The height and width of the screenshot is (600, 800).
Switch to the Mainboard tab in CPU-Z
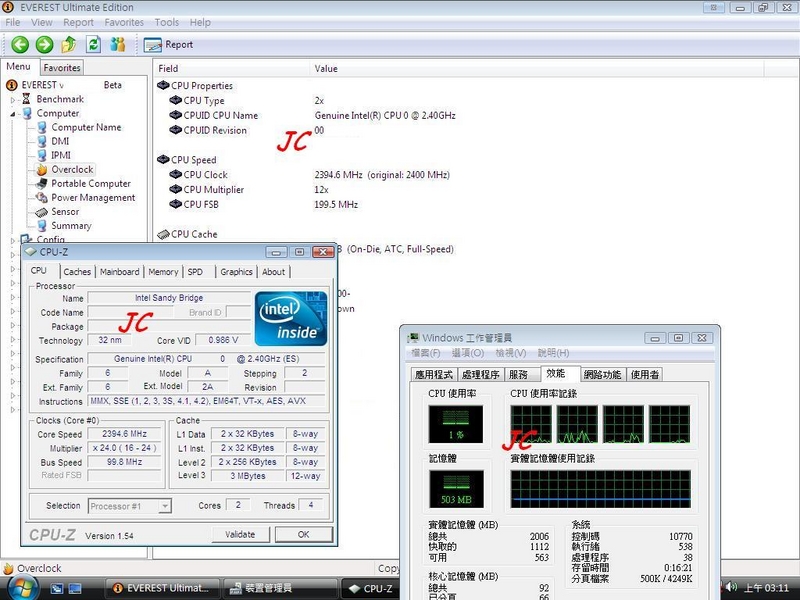coord(119,272)
